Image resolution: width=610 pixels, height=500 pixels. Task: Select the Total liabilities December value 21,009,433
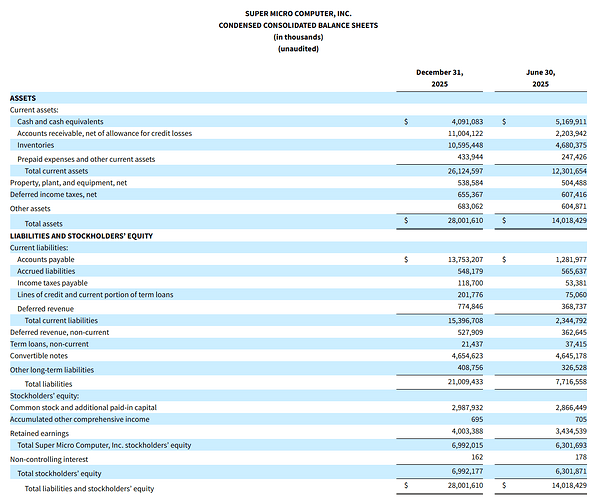465,382
